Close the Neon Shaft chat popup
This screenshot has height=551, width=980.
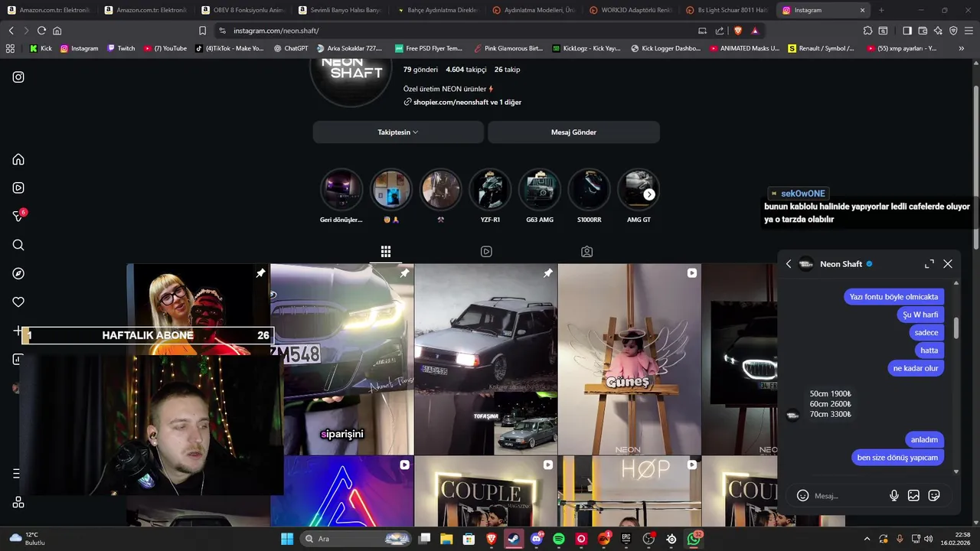click(x=948, y=264)
